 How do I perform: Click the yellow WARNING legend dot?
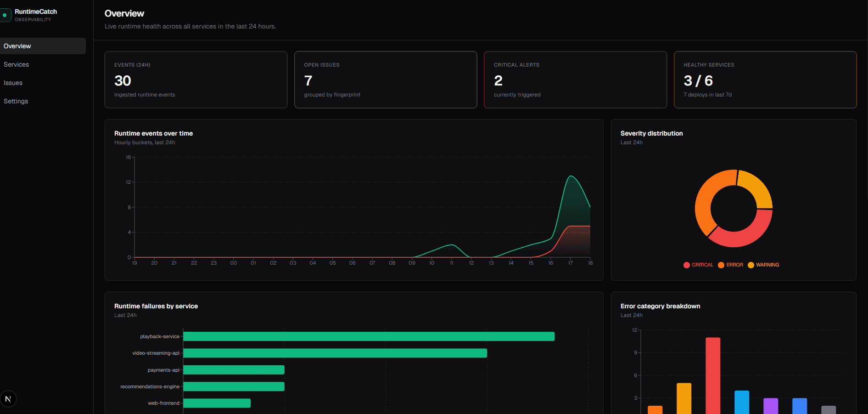751,265
